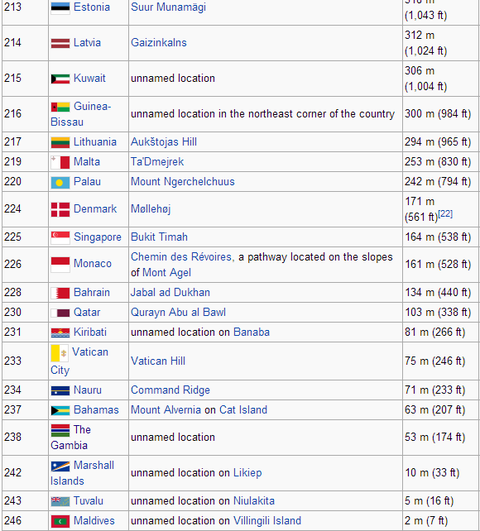Open the Lithuania country link
The width and height of the screenshot is (480, 531).
95,142
